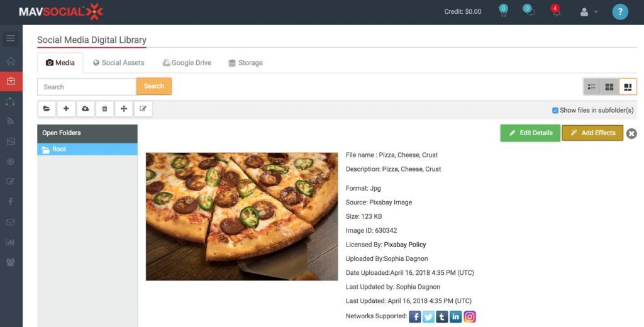Uncheck Show files in subfolder(s)
Image resolution: width=644 pixels, height=327 pixels.
[x=555, y=111]
